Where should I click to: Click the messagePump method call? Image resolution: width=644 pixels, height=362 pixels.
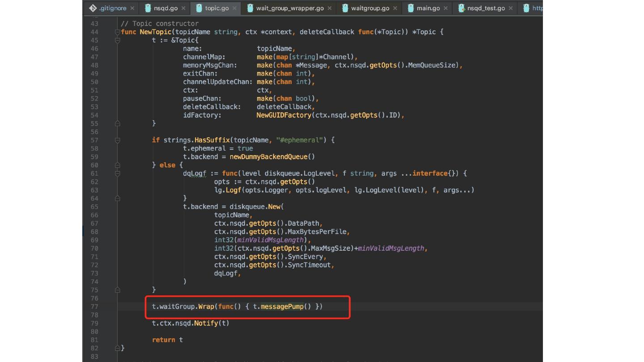coord(282,307)
